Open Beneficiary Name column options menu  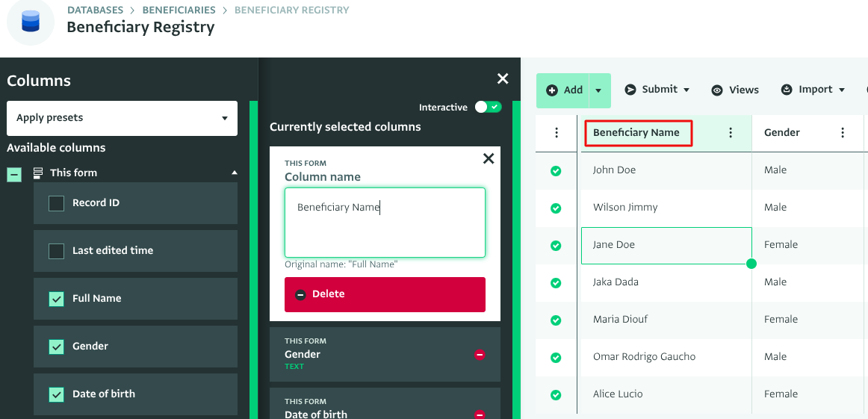[x=731, y=133]
